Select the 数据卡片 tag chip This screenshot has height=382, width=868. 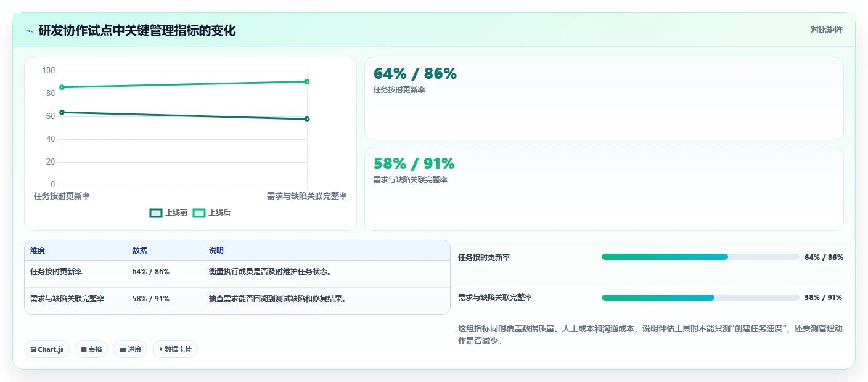point(175,349)
